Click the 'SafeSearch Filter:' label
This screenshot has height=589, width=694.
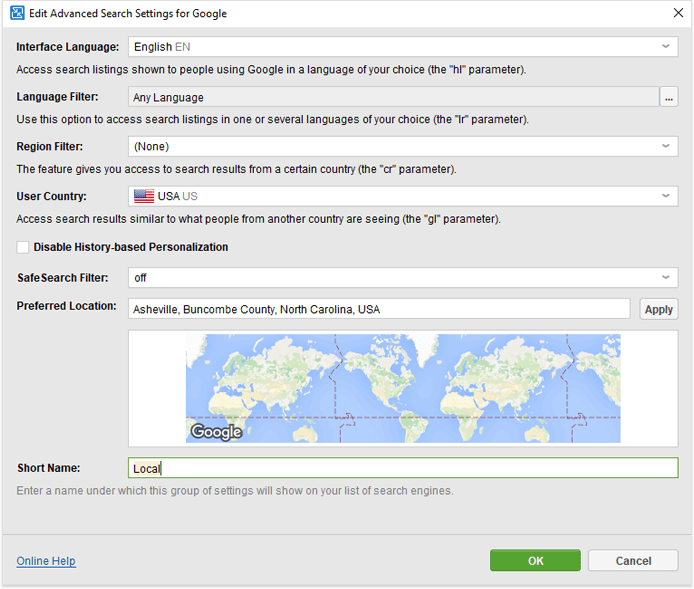pyautogui.click(x=62, y=277)
